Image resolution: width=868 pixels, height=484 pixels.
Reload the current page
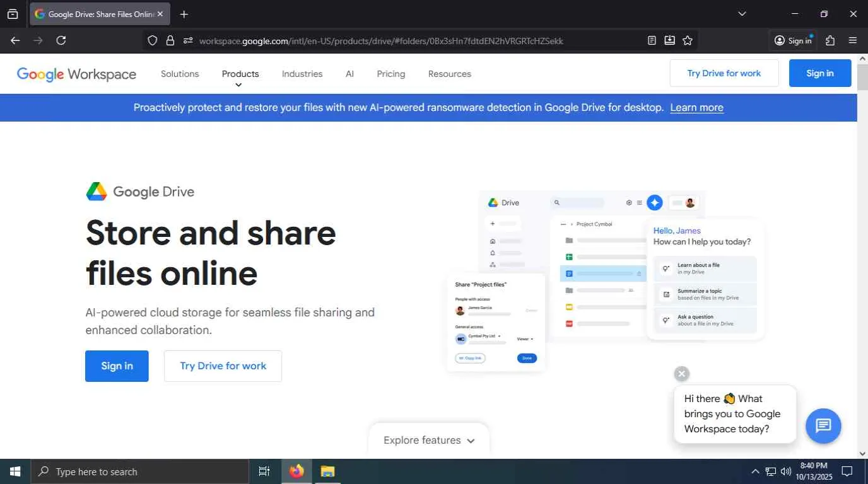61,40
